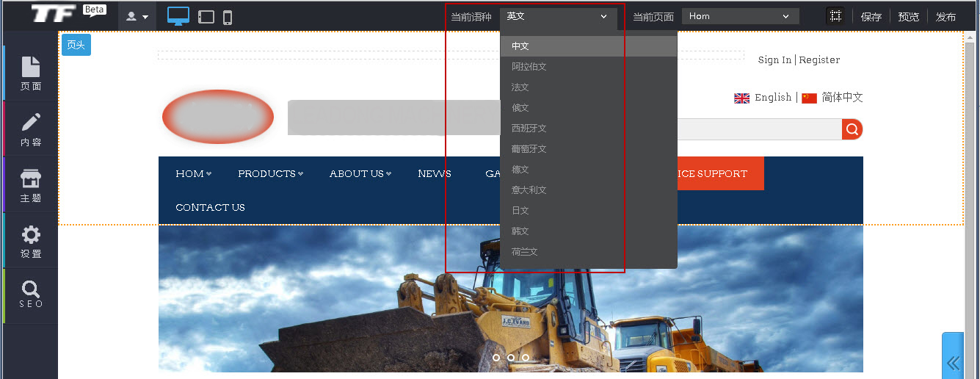
Task: Open the current page Hom dropdown
Action: pos(740,16)
